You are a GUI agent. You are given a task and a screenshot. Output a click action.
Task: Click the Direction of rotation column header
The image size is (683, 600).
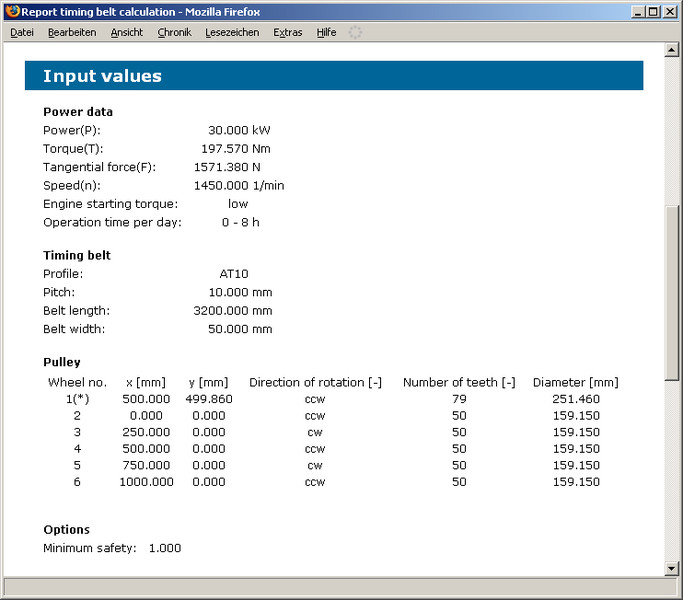[x=315, y=382]
